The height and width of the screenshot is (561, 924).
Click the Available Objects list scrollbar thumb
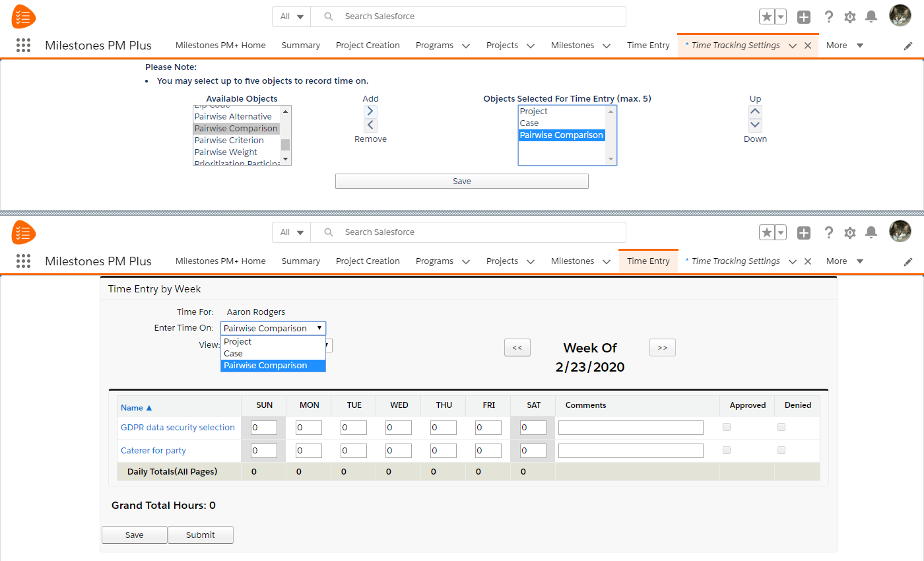pos(285,145)
